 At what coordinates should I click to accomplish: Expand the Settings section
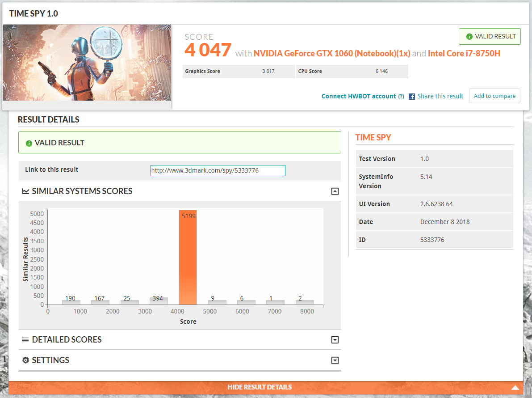[335, 360]
